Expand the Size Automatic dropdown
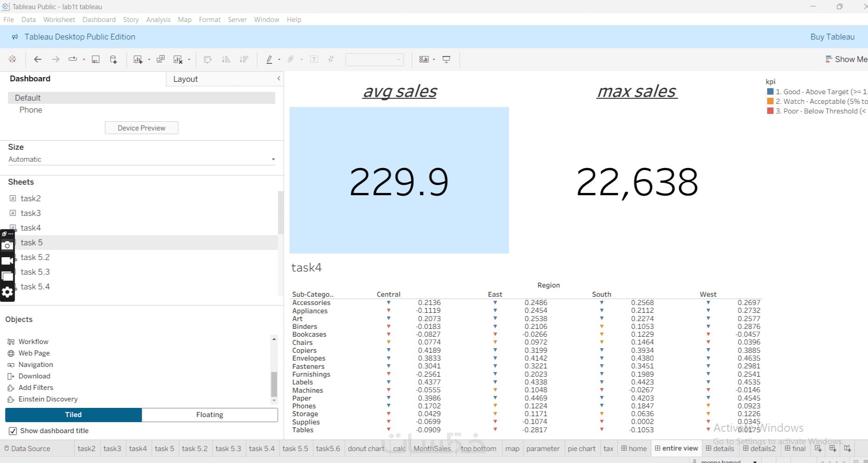Screen dimensions: 868x463 pos(141,159)
